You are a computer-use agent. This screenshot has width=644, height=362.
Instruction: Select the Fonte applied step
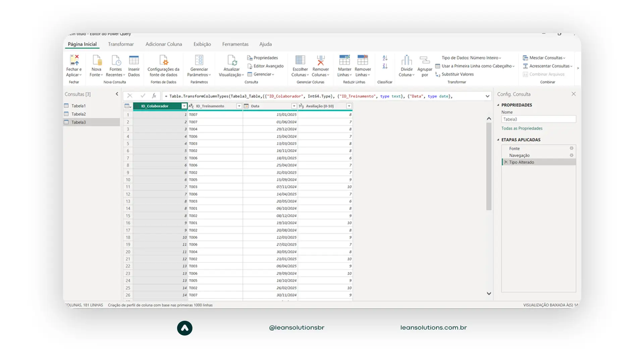pos(539,148)
